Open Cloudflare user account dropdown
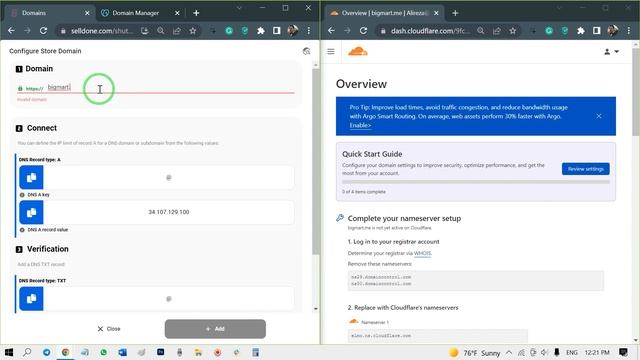640x360 pixels. 611,51
